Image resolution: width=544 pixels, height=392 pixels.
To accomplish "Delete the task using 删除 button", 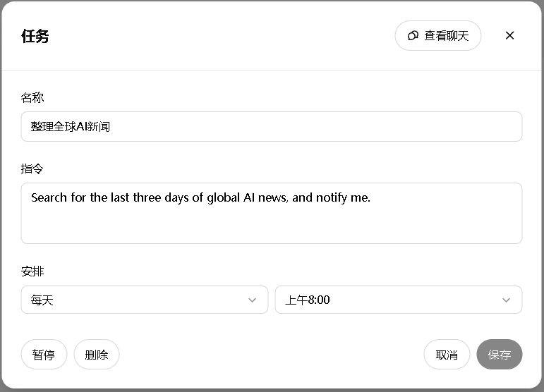I will (x=97, y=355).
